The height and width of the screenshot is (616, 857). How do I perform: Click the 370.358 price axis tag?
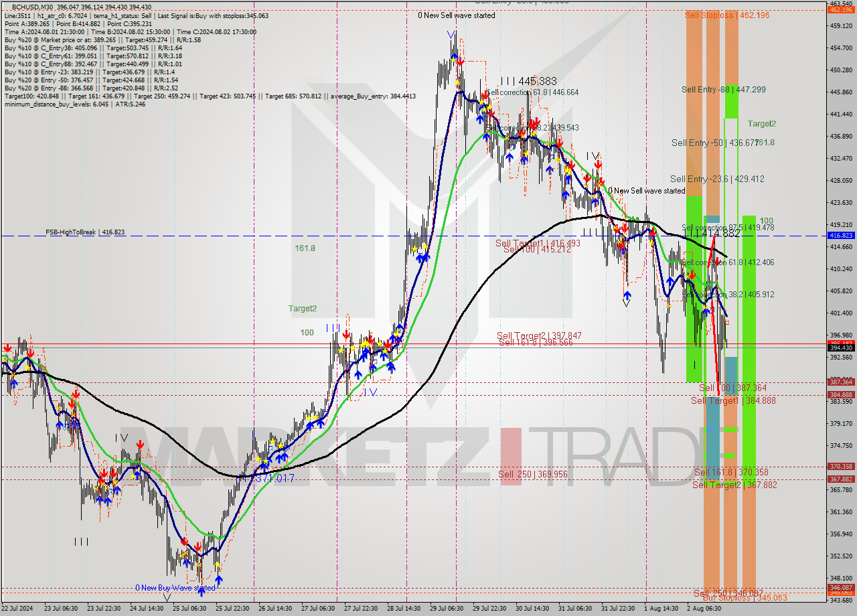tap(842, 467)
